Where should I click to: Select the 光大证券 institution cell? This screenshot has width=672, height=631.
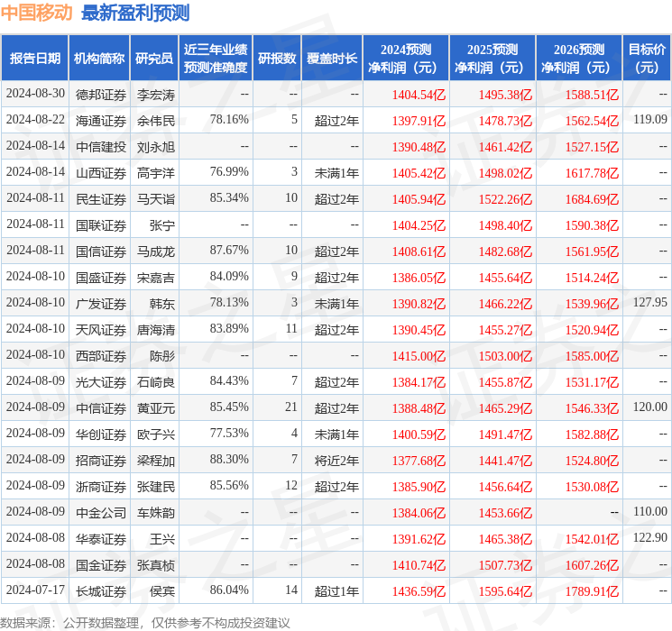[x=101, y=382]
